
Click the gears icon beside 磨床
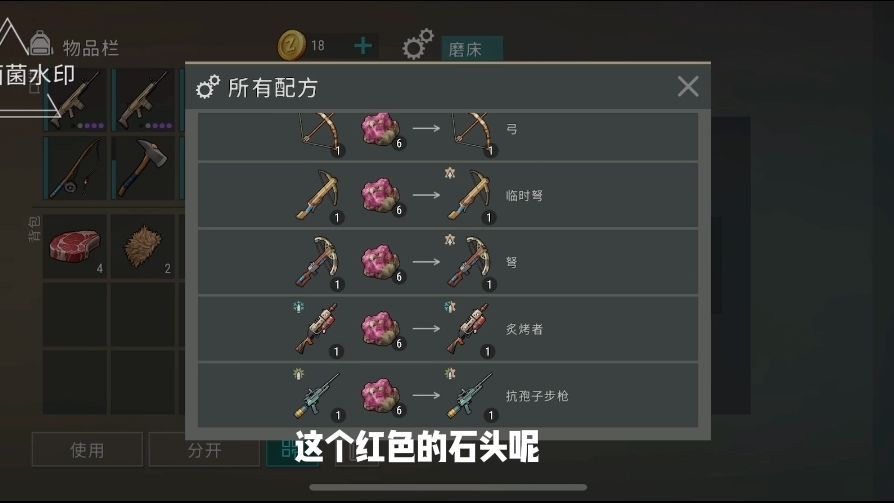418,44
